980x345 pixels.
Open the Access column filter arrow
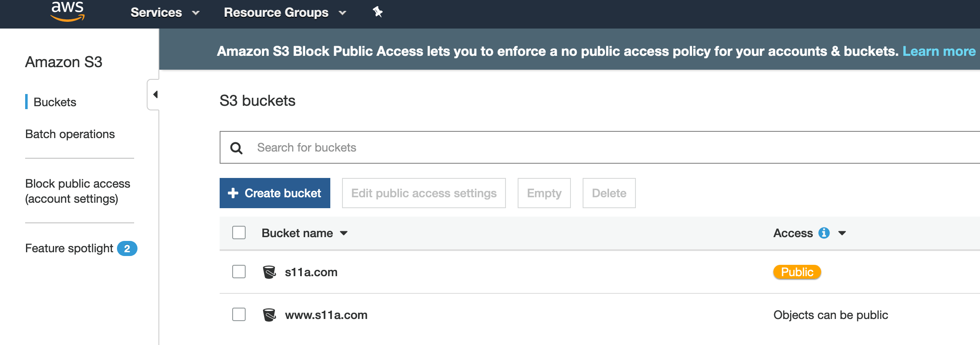click(842, 233)
